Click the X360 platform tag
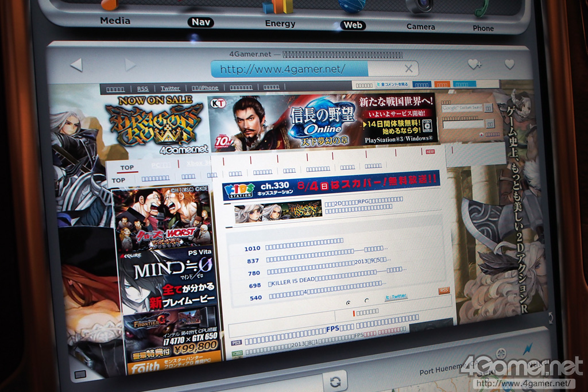 click(237, 353)
